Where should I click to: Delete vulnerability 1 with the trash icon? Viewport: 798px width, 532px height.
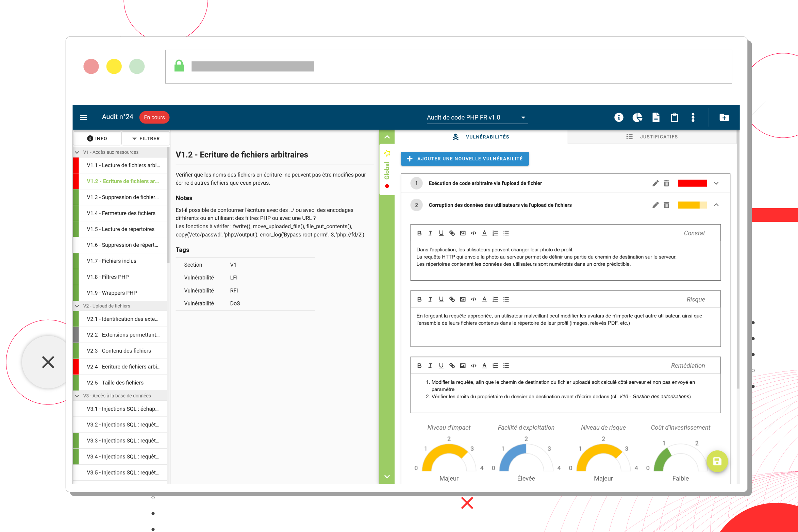pos(666,183)
